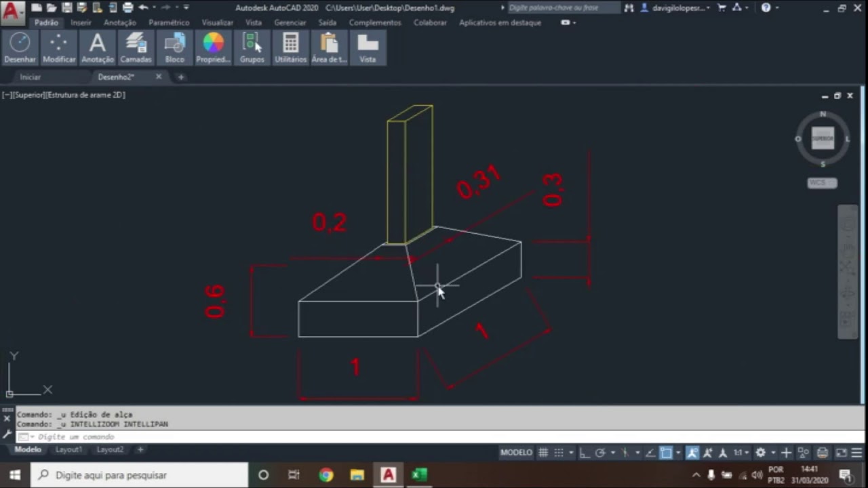This screenshot has height=488, width=868.
Task: Open the Iniciar file tab
Action: point(31,77)
